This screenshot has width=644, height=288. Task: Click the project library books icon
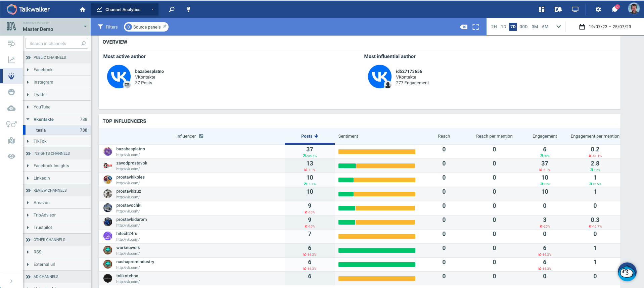click(11, 26)
